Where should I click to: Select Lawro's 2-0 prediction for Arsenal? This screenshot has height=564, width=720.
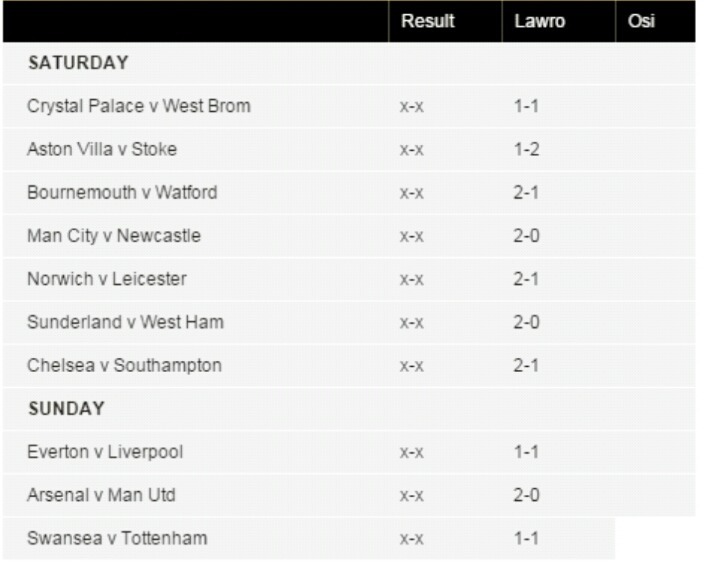[x=526, y=495]
